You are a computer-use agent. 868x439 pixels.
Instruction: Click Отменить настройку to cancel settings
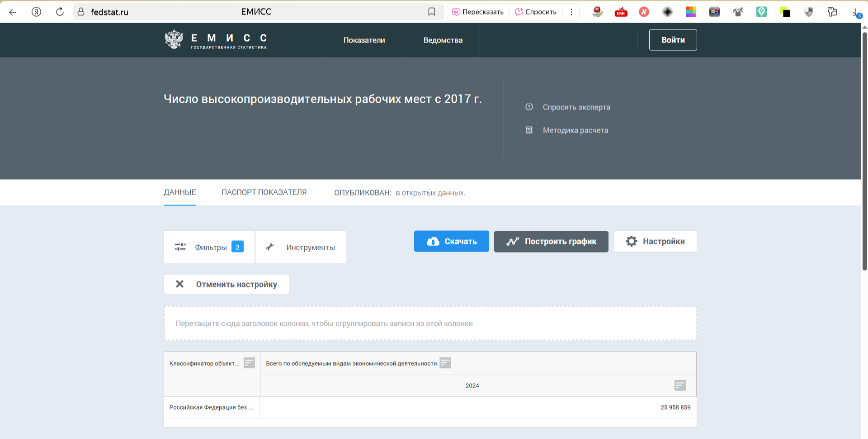[226, 284]
